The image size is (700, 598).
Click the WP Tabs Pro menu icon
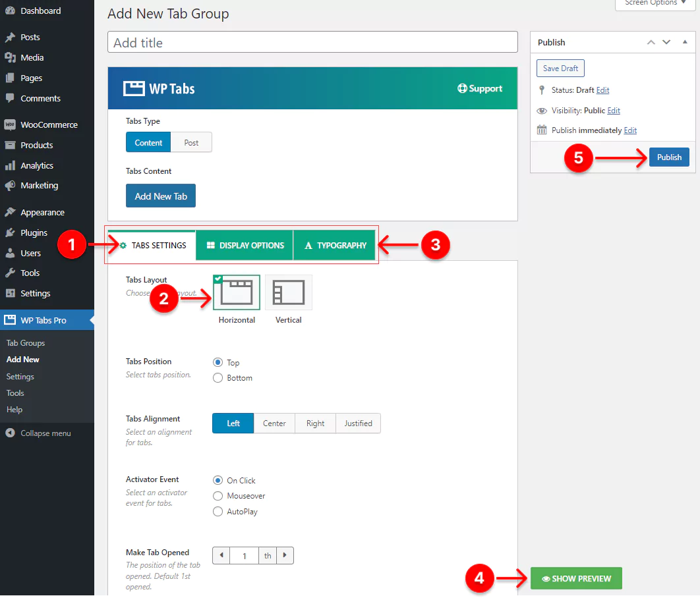(x=10, y=320)
